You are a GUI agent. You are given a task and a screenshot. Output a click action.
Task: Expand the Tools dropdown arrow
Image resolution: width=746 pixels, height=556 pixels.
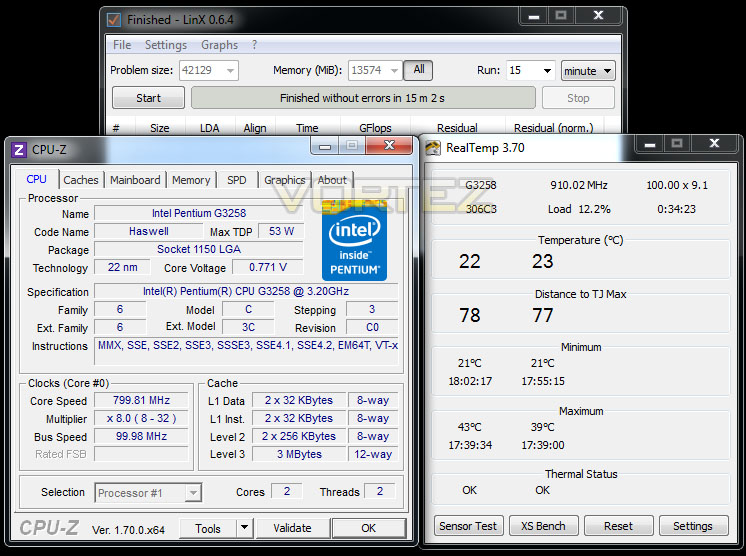[x=244, y=527]
